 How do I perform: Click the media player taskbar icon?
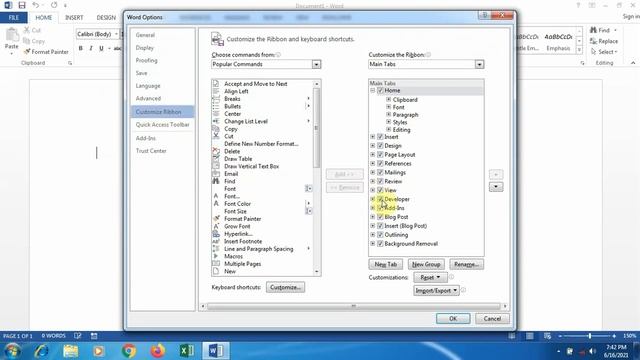click(98, 351)
